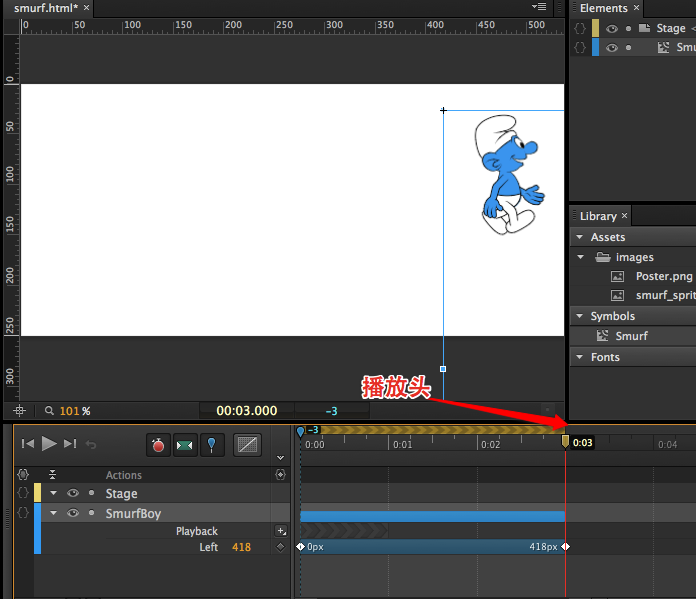The height and width of the screenshot is (599, 696).
Task: Click the Playback add plus button
Action: 281,531
